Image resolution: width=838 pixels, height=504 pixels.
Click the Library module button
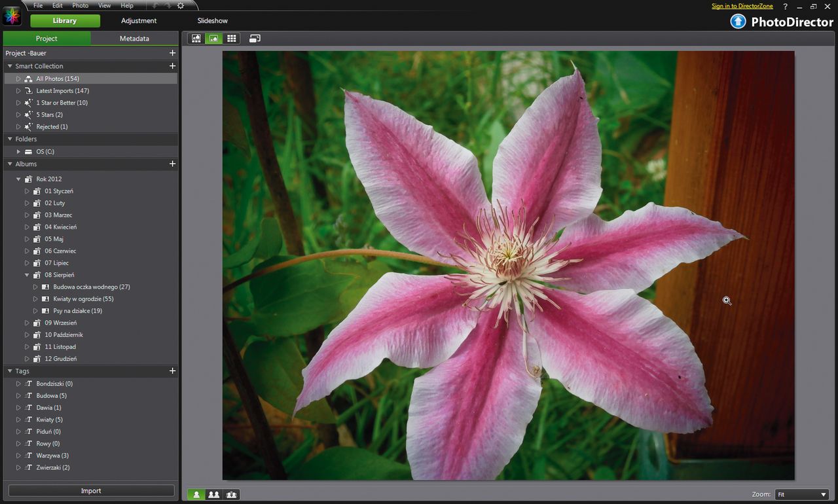[x=65, y=21]
